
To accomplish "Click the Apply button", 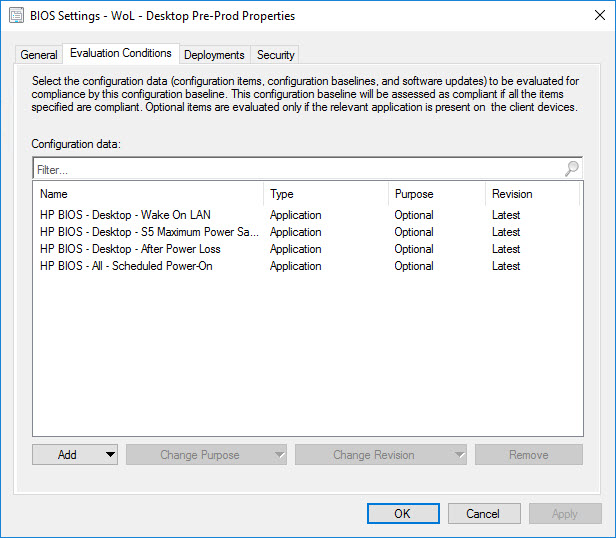I will pos(564,514).
